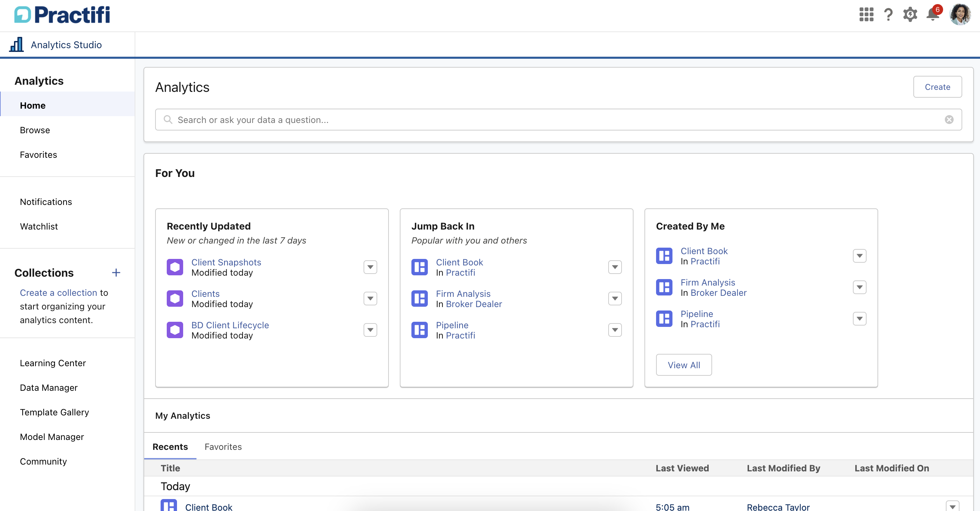This screenshot has width=980, height=511.
Task: Expand actions menu for Client Snapshots
Action: [370, 267]
